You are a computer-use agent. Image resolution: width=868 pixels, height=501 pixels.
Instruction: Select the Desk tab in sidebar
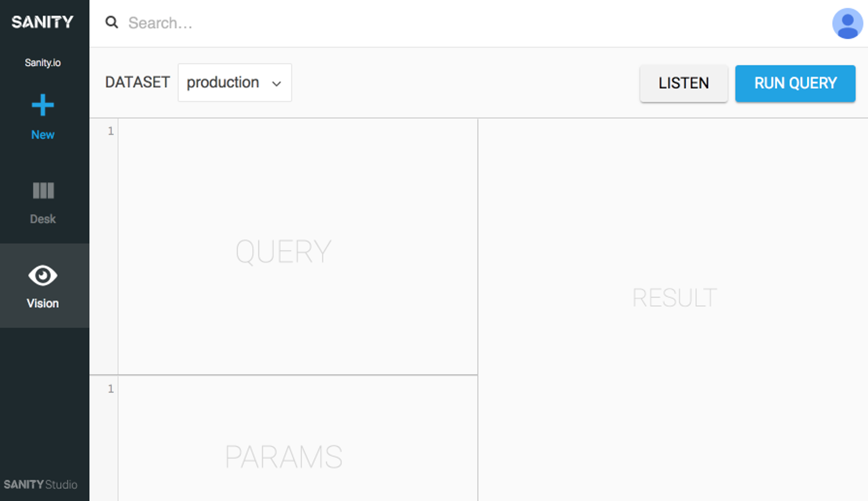pyautogui.click(x=43, y=202)
